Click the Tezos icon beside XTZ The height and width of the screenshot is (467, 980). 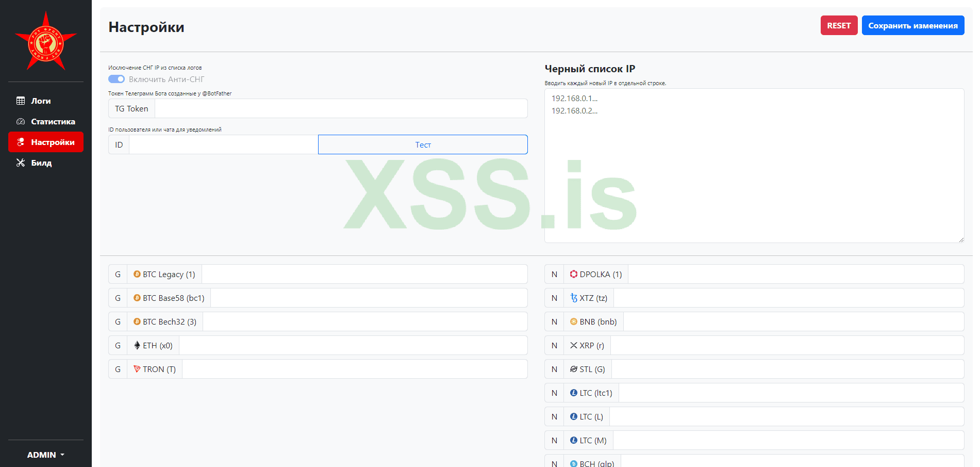pos(574,298)
